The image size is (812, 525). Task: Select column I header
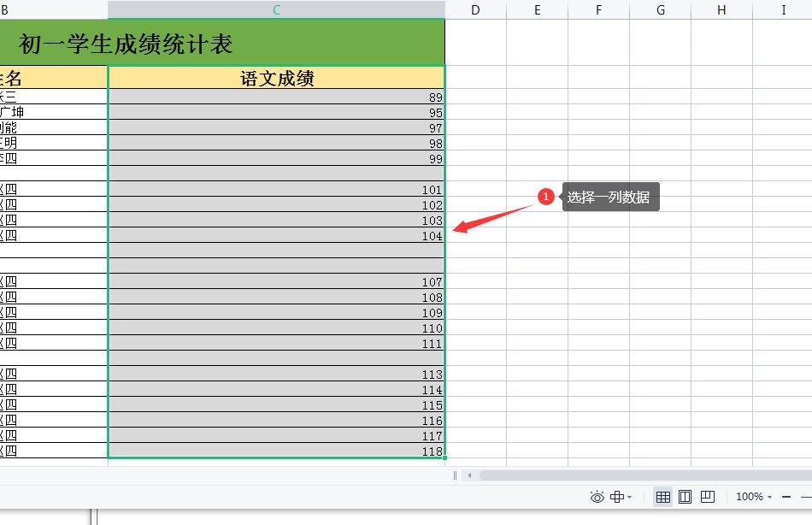tap(782, 10)
